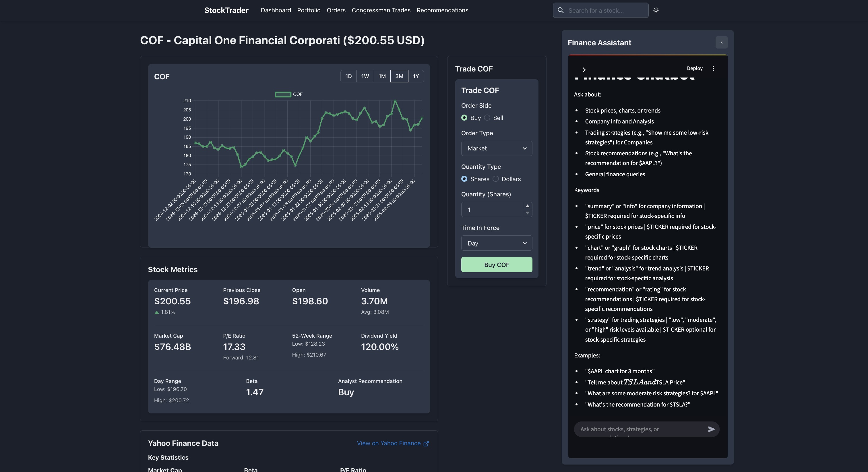This screenshot has height=472, width=868.
Task: Switch chart range to 1W
Action: coord(365,76)
